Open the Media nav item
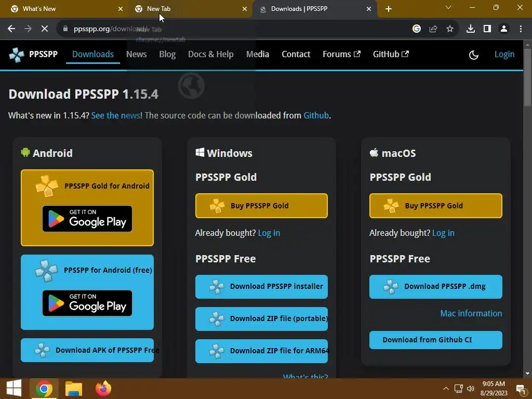 click(258, 54)
